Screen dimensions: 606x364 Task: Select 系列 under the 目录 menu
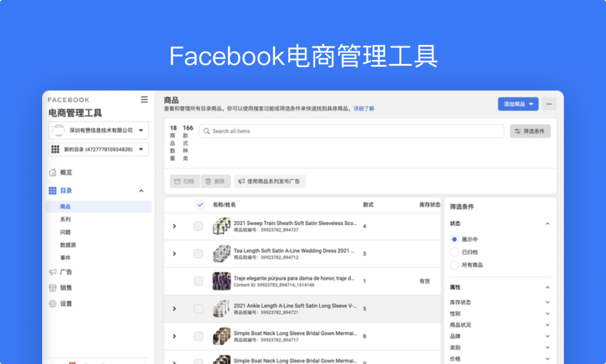tap(65, 219)
